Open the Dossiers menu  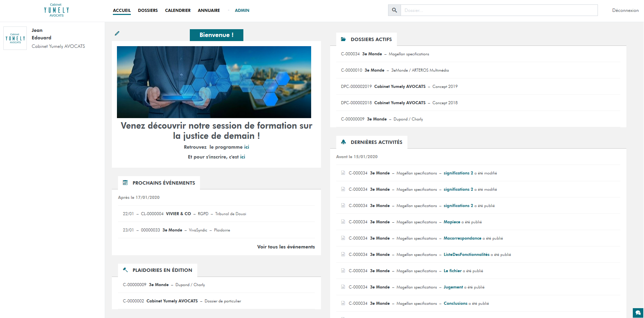(148, 11)
